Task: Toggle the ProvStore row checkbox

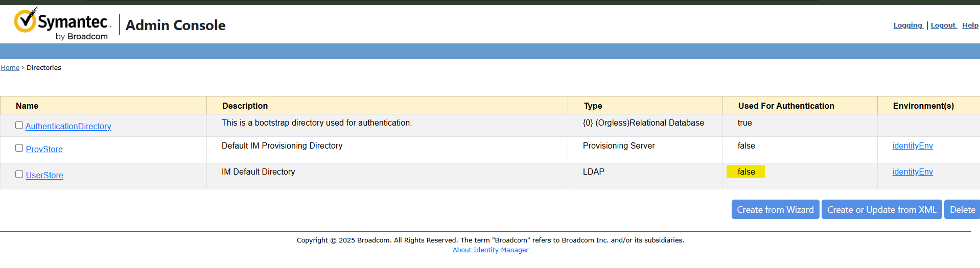Action: [19, 148]
